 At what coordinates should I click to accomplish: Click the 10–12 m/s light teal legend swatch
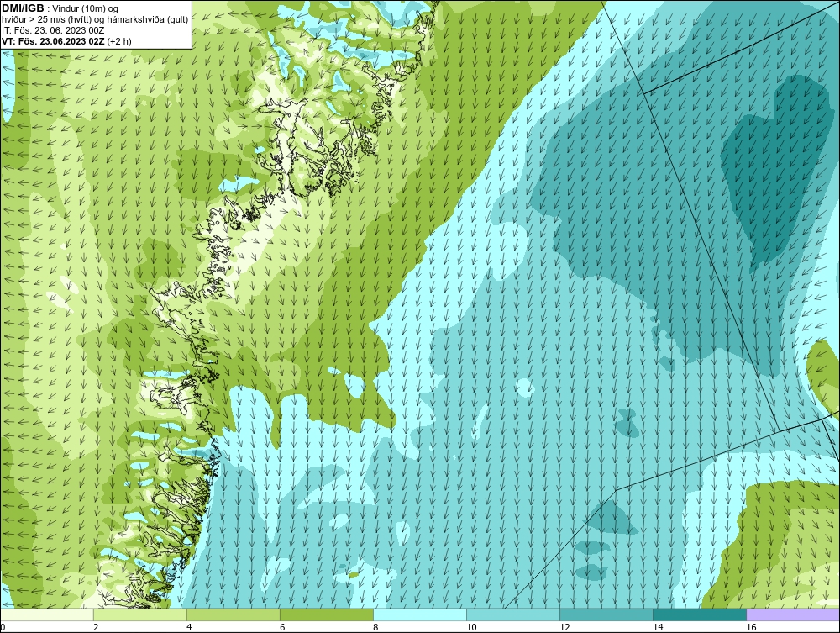[513, 615]
